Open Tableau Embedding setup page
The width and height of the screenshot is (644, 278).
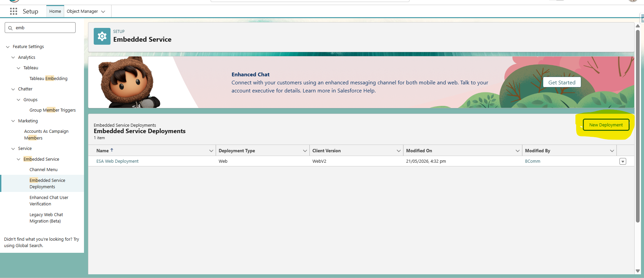pos(48,79)
